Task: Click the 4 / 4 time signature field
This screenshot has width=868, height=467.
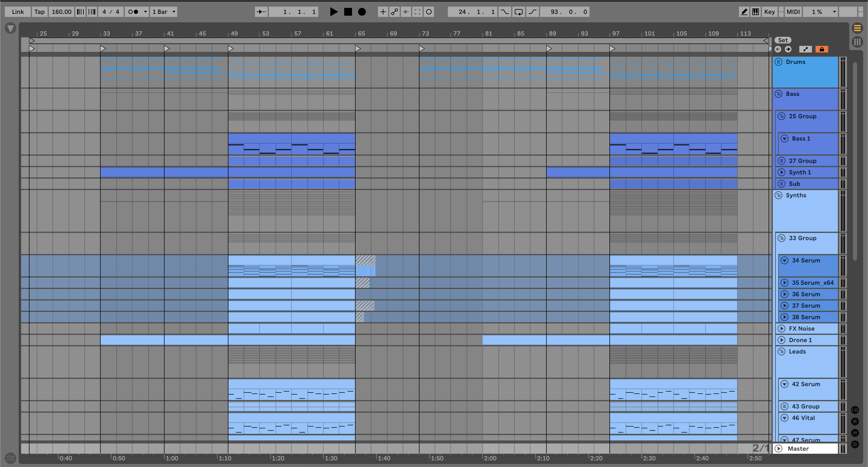Action: tap(111, 12)
